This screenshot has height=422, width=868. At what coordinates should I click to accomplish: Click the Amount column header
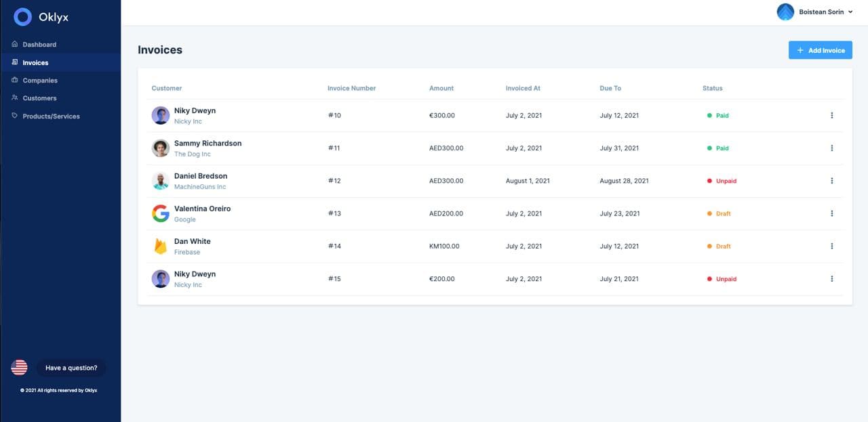point(441,88)
